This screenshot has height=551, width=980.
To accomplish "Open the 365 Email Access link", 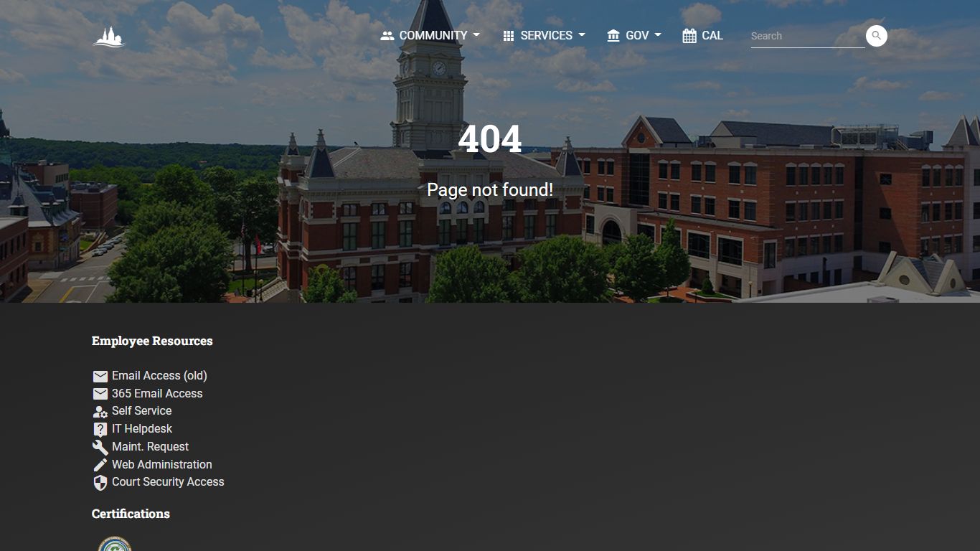I will tap(157, 393).
